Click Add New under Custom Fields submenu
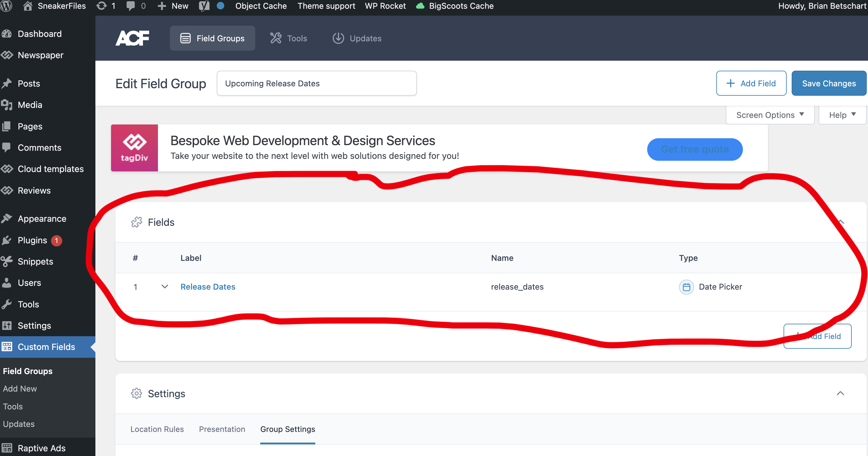 coord(20,388)
